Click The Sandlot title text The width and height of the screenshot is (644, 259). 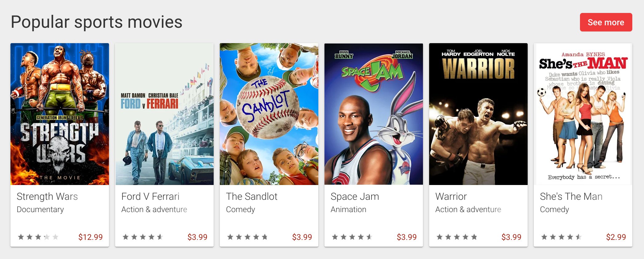[x=252, y=196]
